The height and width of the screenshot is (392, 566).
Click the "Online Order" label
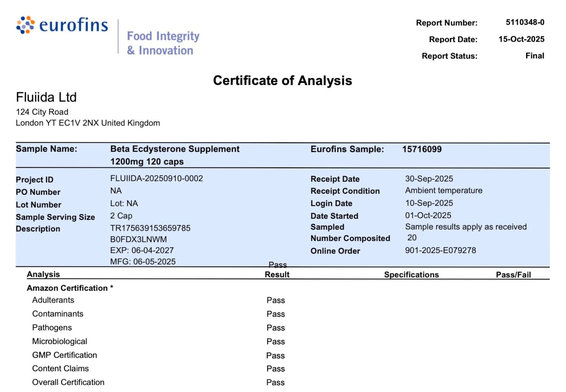(335, 251)
